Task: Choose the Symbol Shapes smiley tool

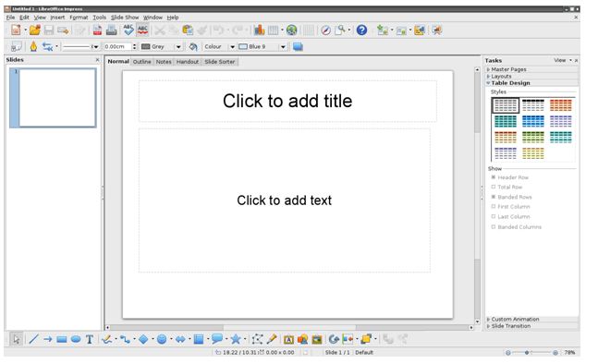Action: tap(162, 339)
